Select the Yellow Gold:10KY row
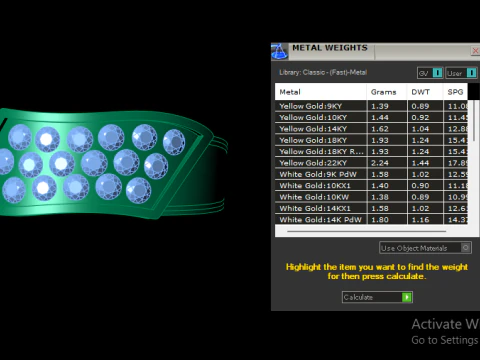Image resolution: width=480 pixels, height=360 pixels. click(x=371, y=117)
